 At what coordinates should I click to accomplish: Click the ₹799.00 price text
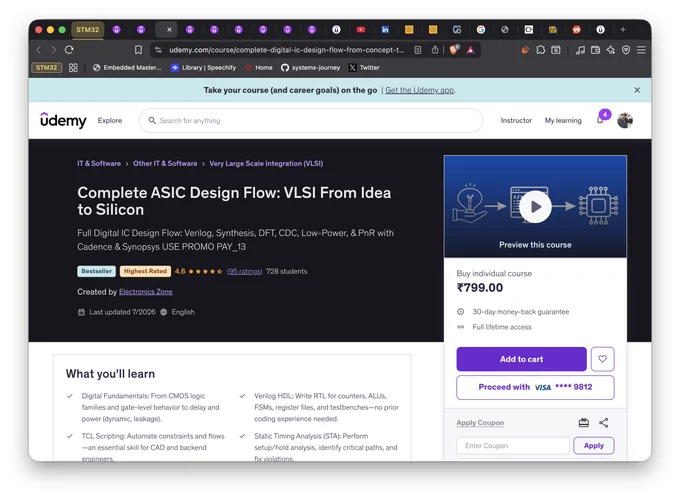480,288
